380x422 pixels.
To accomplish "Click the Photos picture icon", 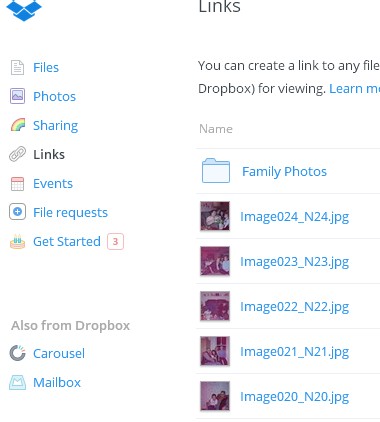I will [17, 96].
